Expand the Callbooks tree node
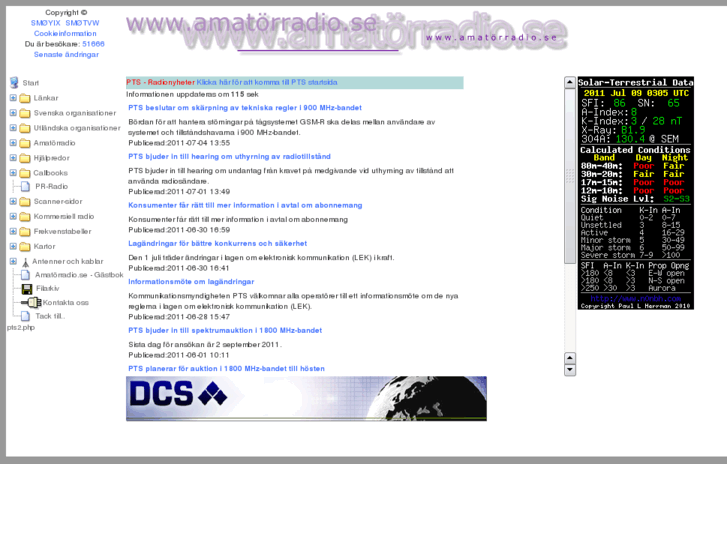 [x=13, y=173]
